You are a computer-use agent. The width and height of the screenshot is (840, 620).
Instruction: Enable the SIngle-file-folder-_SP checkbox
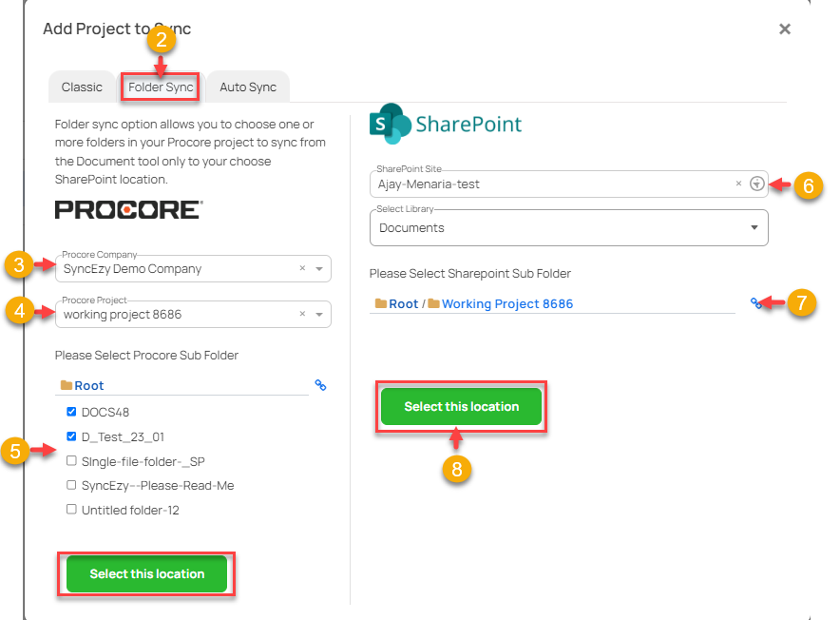point(71,459)
